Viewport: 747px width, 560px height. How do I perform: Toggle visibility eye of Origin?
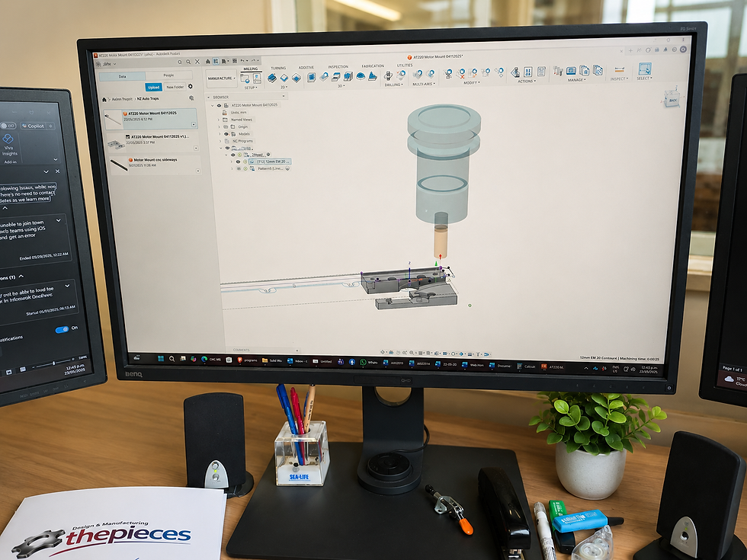click(x=226, y=126)
